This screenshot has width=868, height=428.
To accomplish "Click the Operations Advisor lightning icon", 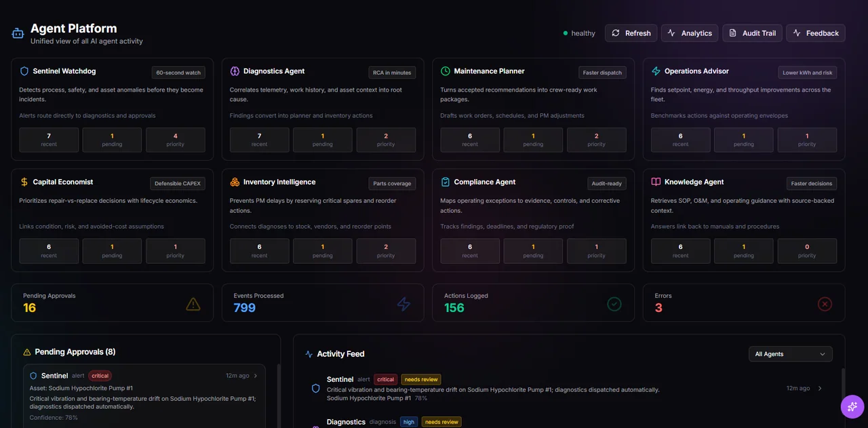I will pos(656,71).
